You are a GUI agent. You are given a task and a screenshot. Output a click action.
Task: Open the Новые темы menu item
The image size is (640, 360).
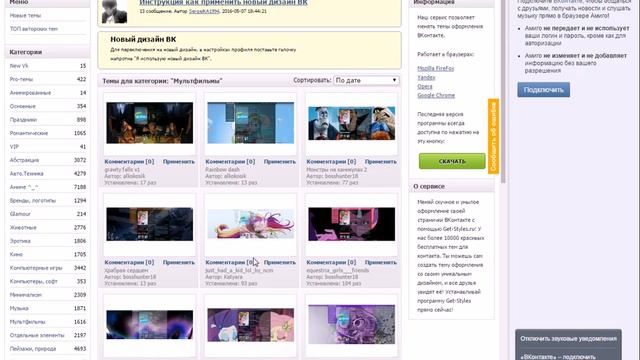click(25, 16)
